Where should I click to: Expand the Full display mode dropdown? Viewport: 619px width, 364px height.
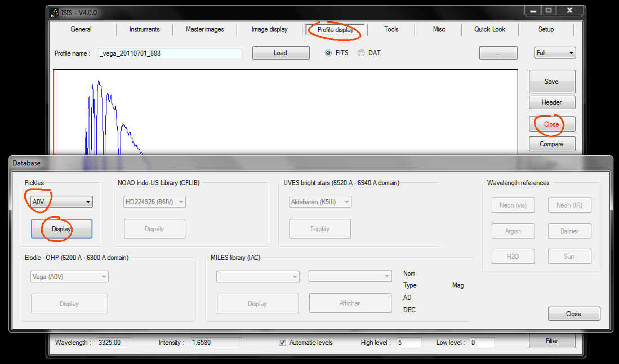click(555, 53)
